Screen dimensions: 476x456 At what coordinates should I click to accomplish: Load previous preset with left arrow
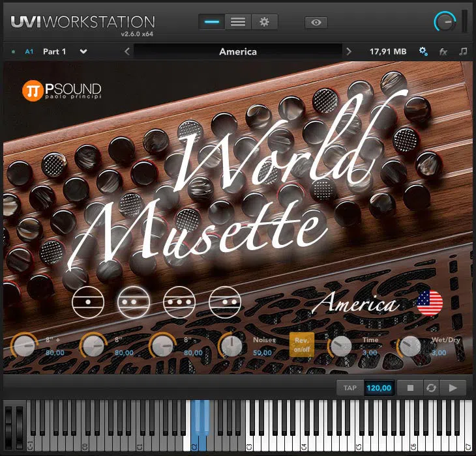127,51
